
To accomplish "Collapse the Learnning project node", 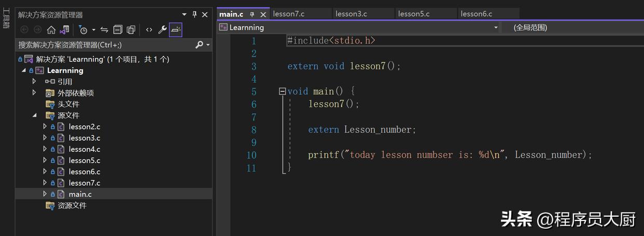I will pyautogui.click(x=24, y=70).
